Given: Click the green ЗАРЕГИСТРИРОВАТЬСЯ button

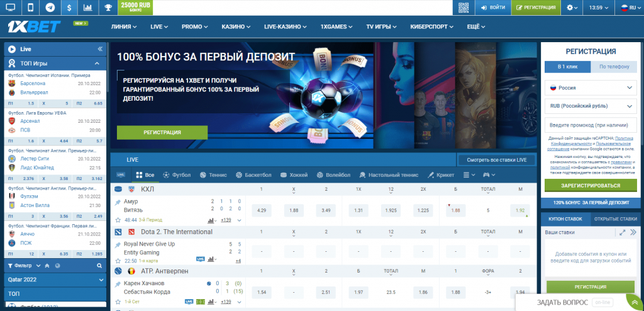Looking at the screenshot, I should tap(591, 186).
